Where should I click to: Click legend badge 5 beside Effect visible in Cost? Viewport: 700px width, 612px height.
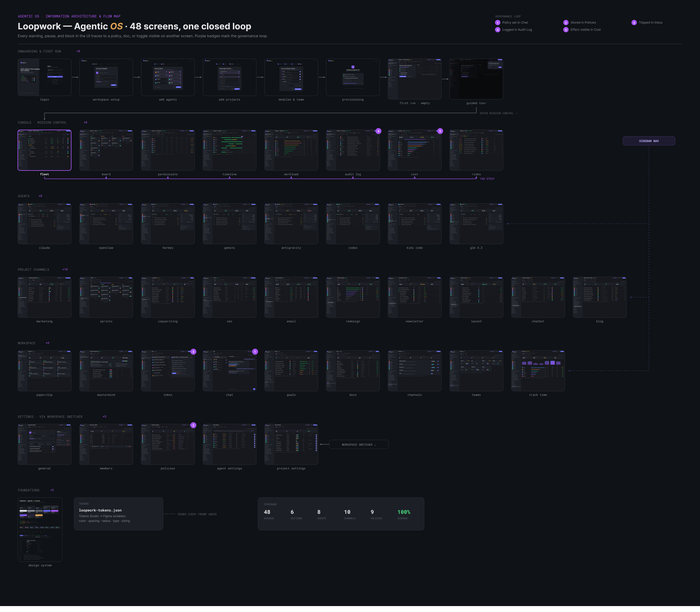point(566,30)
